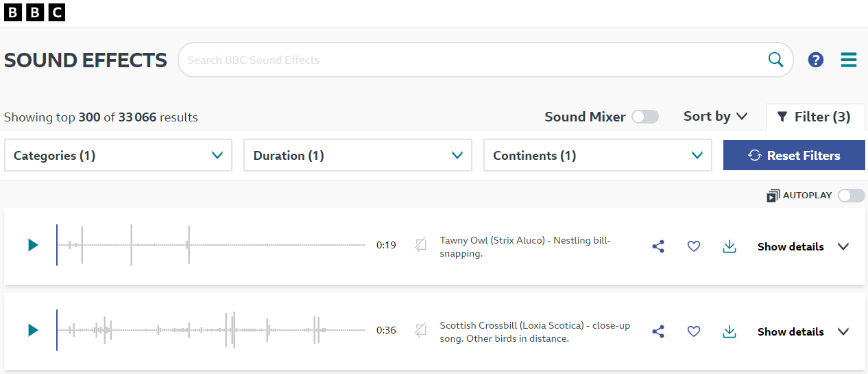Click the search magnifier icon

775,60
